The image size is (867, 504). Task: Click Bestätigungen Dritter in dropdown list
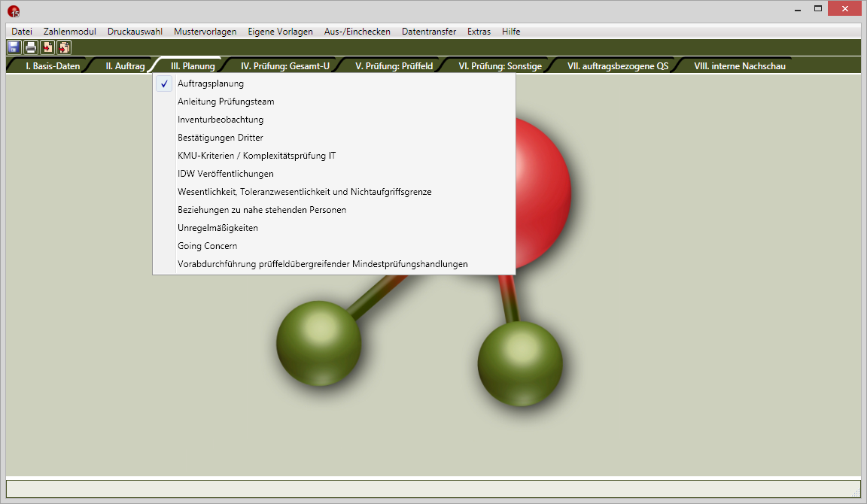221,138
